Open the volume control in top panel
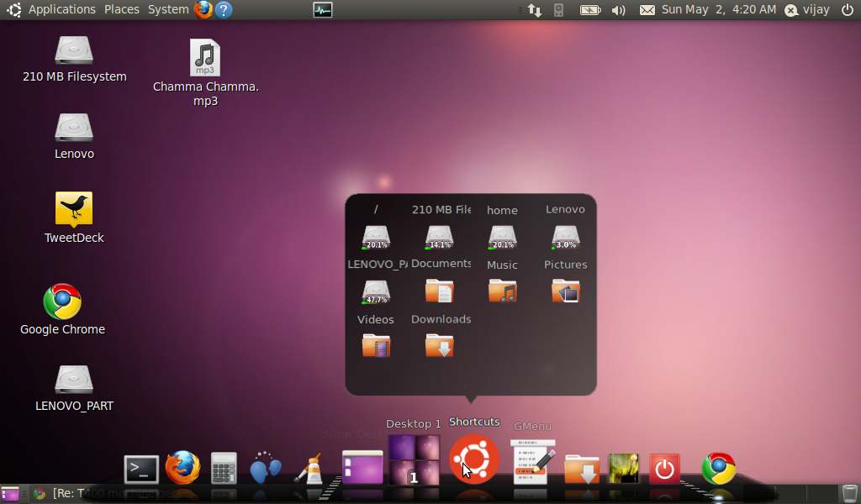The width and height of the screenshot is (861, 504). click(618, 10)
